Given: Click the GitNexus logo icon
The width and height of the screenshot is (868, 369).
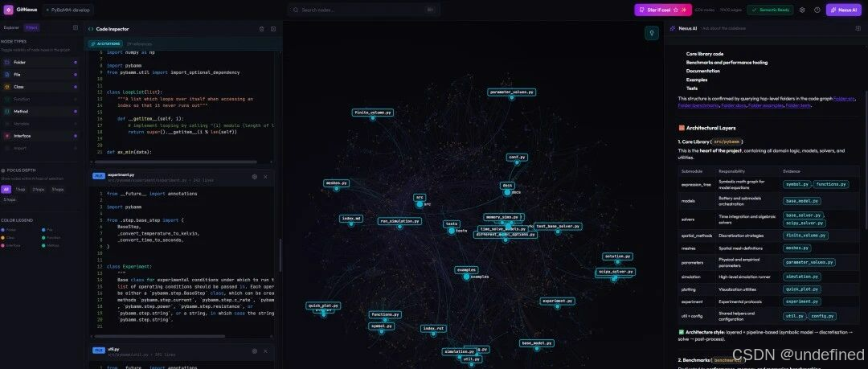Looking at the screenshot, I should tap(8, 10).
